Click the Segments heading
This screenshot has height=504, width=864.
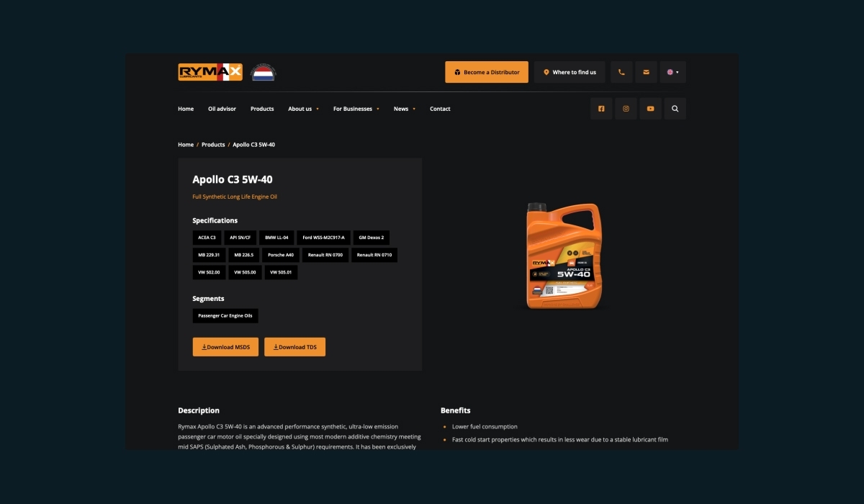pyautogui.click(x=208, y=298)
